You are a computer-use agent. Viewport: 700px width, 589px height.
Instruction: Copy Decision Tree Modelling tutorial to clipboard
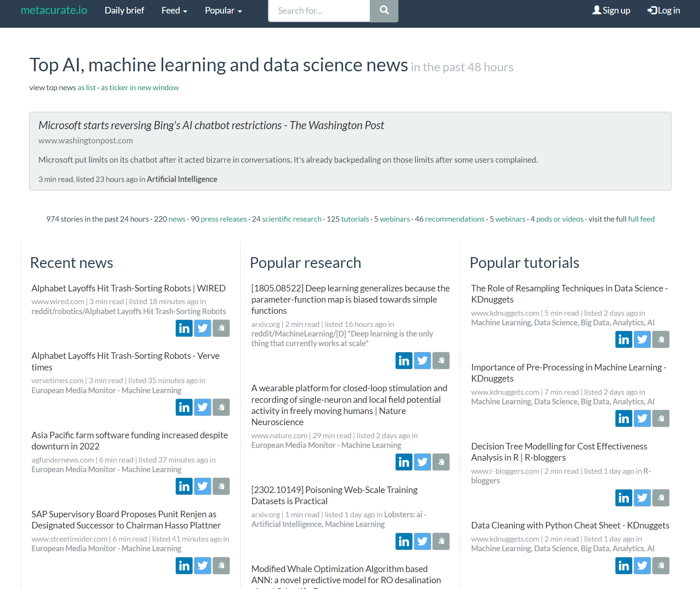point(661,498)
